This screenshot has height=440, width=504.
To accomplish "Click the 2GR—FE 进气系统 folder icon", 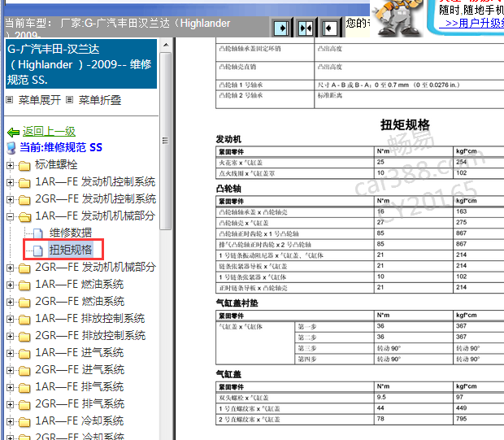I will click(x=24, y=370).
